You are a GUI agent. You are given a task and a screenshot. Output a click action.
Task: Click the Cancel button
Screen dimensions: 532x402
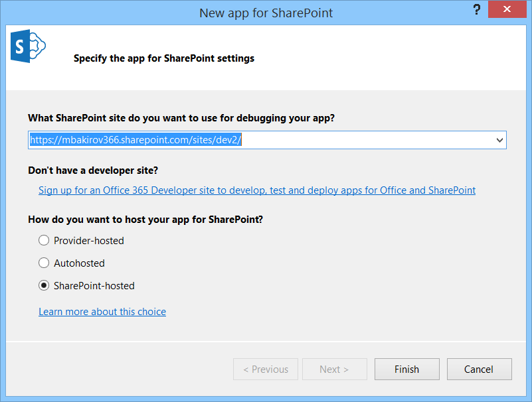point(479,369)
